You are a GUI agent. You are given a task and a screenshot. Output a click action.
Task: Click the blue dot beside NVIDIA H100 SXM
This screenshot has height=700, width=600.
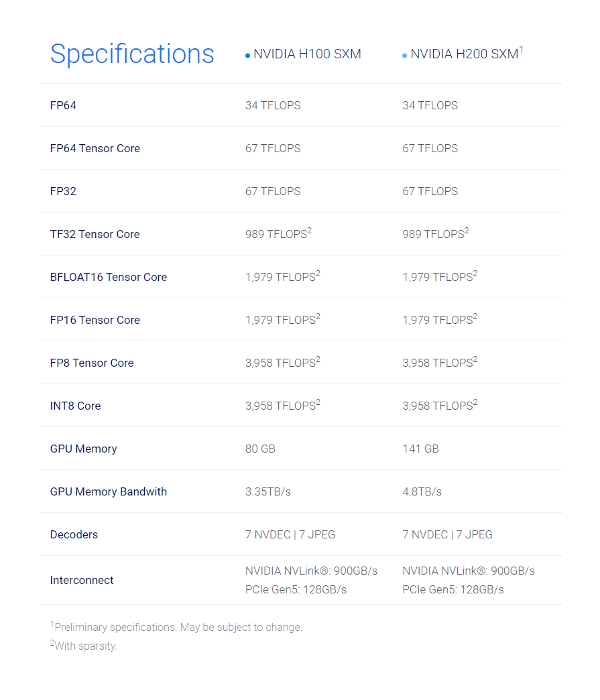coord(247,56)
